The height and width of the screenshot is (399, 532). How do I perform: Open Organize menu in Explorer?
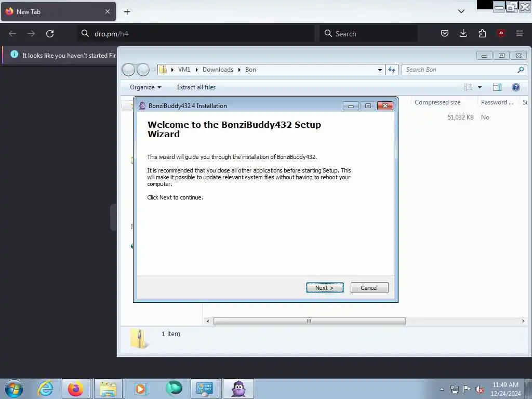145,87
